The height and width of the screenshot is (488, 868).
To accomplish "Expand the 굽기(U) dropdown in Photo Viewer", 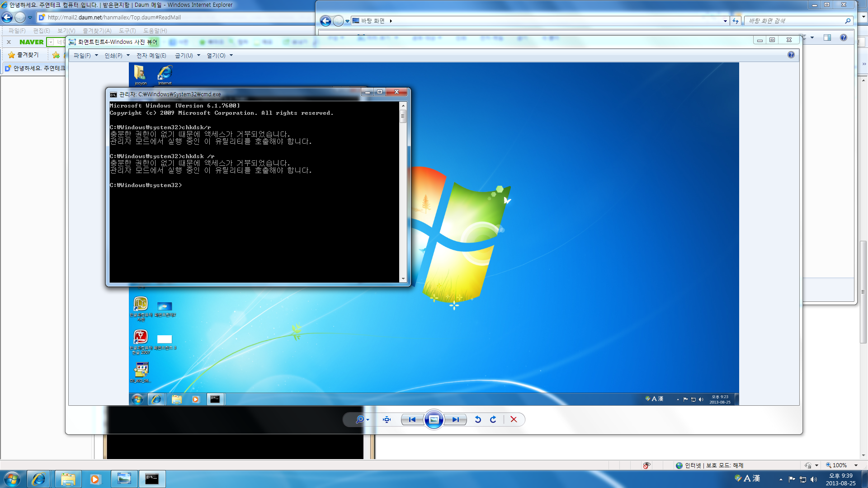I will [198, 56].
